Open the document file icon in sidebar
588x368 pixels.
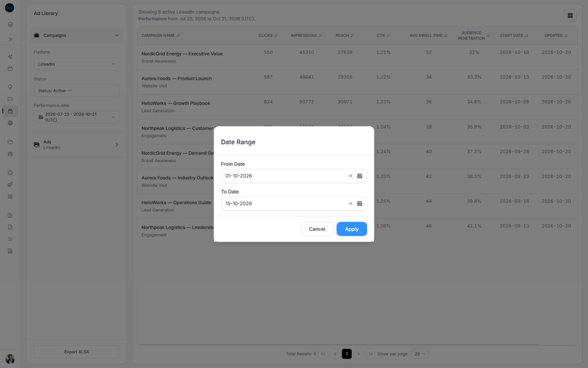click(10, 227)
